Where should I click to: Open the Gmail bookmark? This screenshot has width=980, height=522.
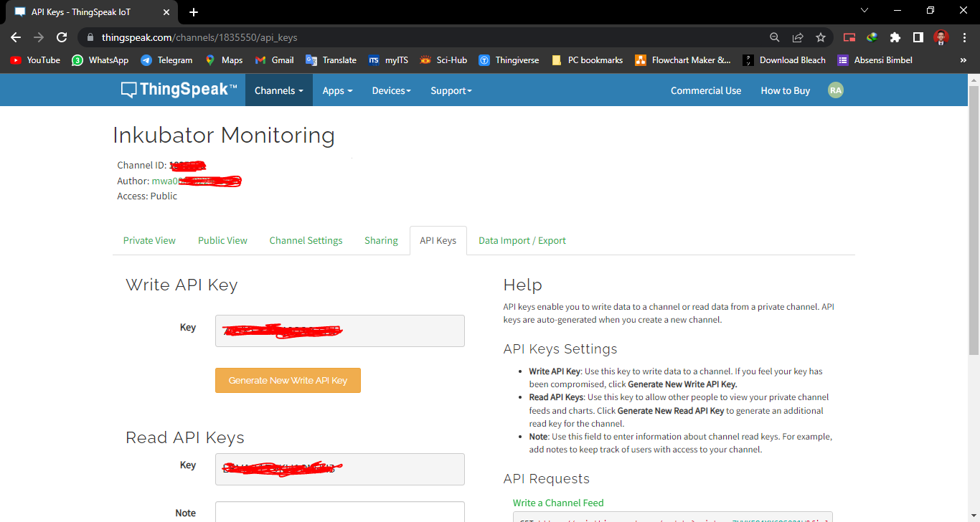coord(274,60)
